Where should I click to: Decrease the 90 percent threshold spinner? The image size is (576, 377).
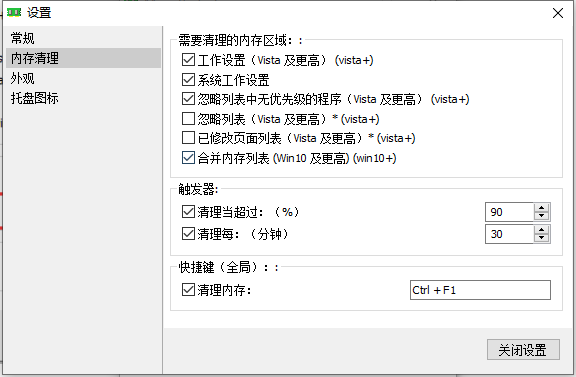[x=541, y=216]
